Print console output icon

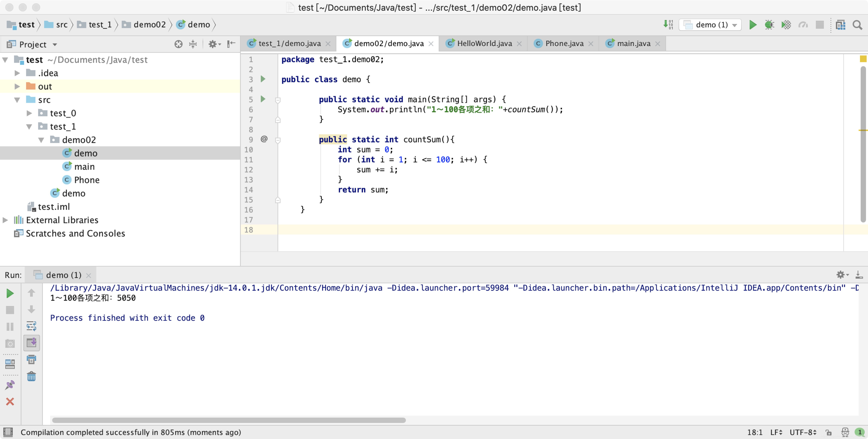(31, 359)
